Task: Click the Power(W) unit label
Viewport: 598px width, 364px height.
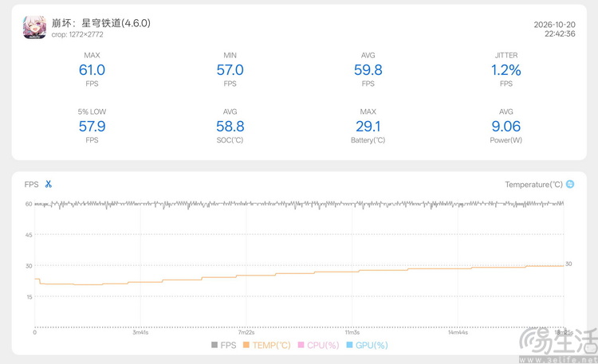Action: click(x=506, y=140)
